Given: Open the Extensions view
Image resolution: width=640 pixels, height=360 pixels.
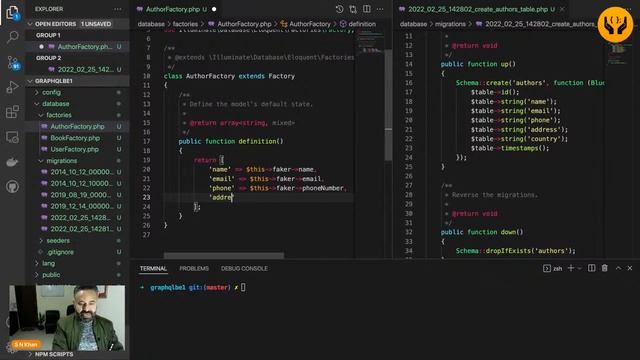Looking at the screenshot, I should (x=13, y=112).
